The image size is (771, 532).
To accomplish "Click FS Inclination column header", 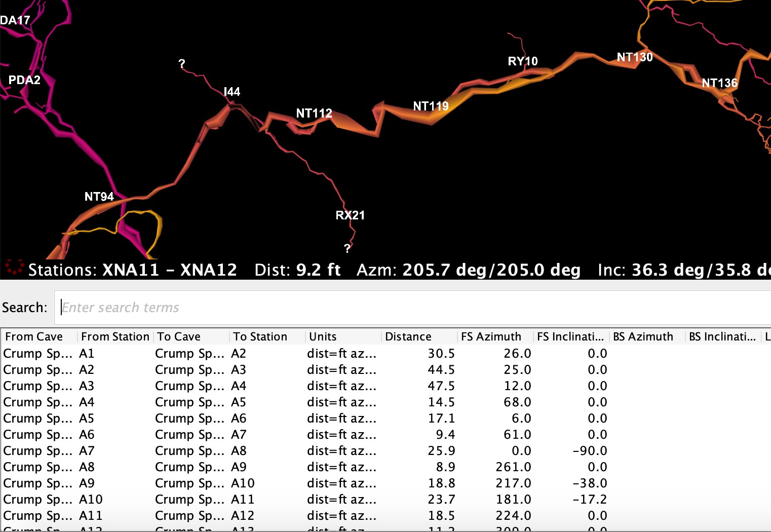I will pyautogui.click(x=570, y=336).
